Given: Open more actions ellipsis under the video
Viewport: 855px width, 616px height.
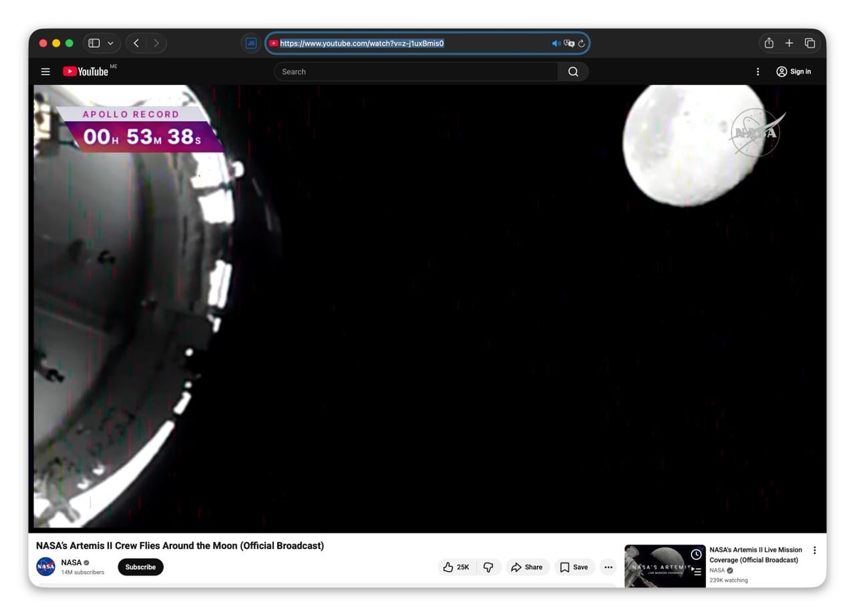Looking at the screenshot, I should pyautogui.click(x=608, y=567).
